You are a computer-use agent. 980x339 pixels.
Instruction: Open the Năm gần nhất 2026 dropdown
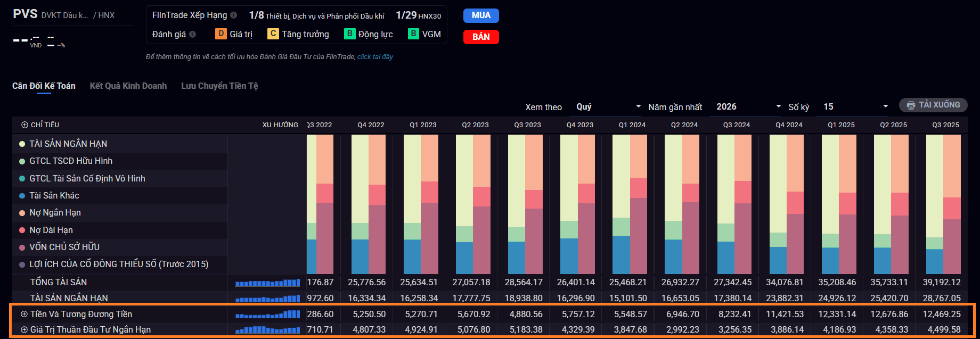click(x=748, y=107)
